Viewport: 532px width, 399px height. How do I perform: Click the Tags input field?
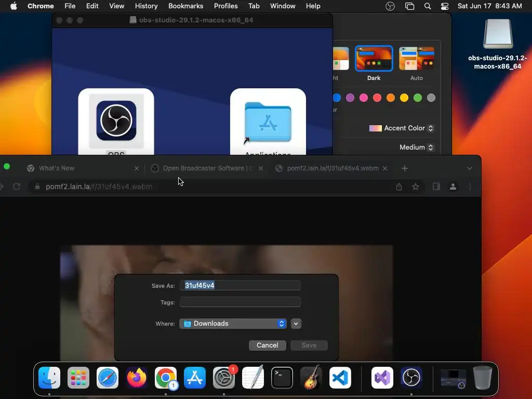pos(240,302)
